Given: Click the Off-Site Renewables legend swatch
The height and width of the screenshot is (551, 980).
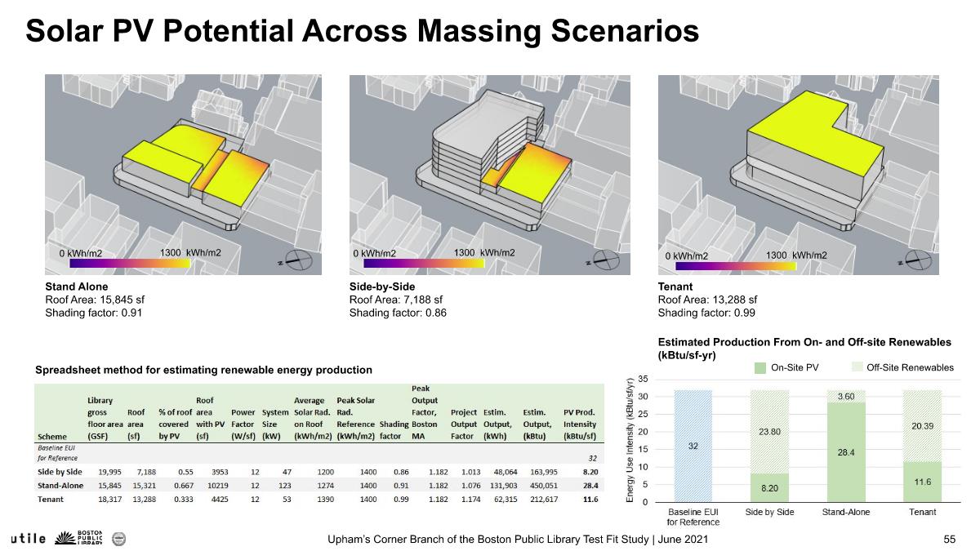Looking at the screenshot, I should click(x=854, y=367).
